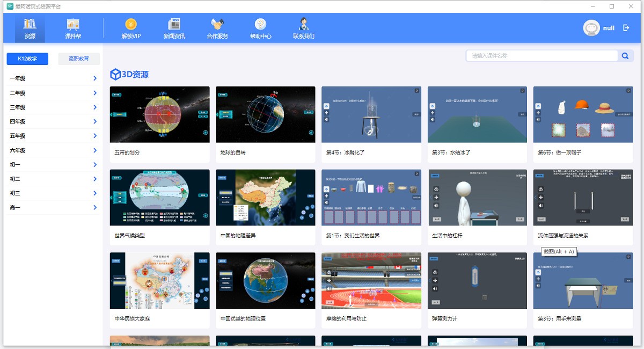644x349 pixels.
Task: Open 帮助中心 help icon
Action: 260,24
